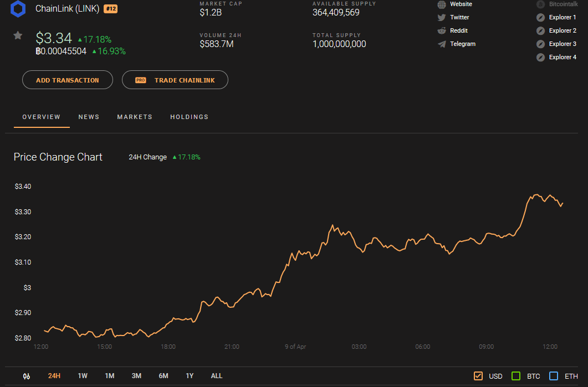
Task: Open the Website link
Action: tap(461, 4)
